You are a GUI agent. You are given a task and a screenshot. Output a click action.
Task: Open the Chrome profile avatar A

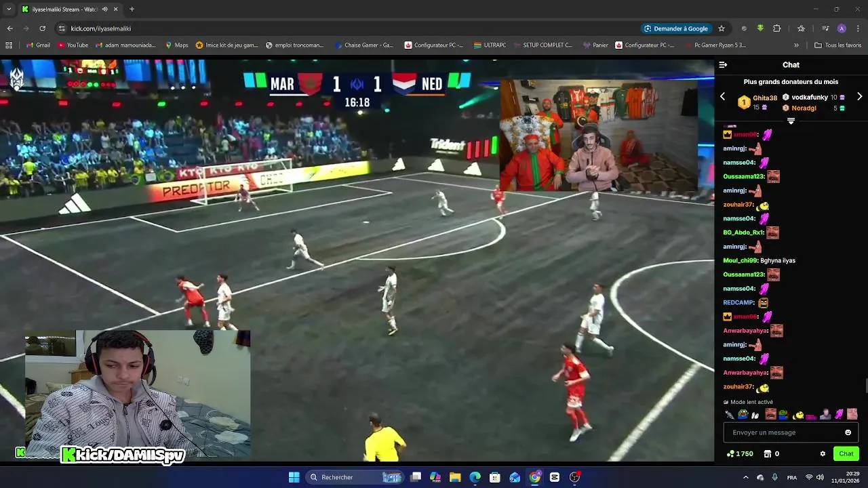(842, 28)
